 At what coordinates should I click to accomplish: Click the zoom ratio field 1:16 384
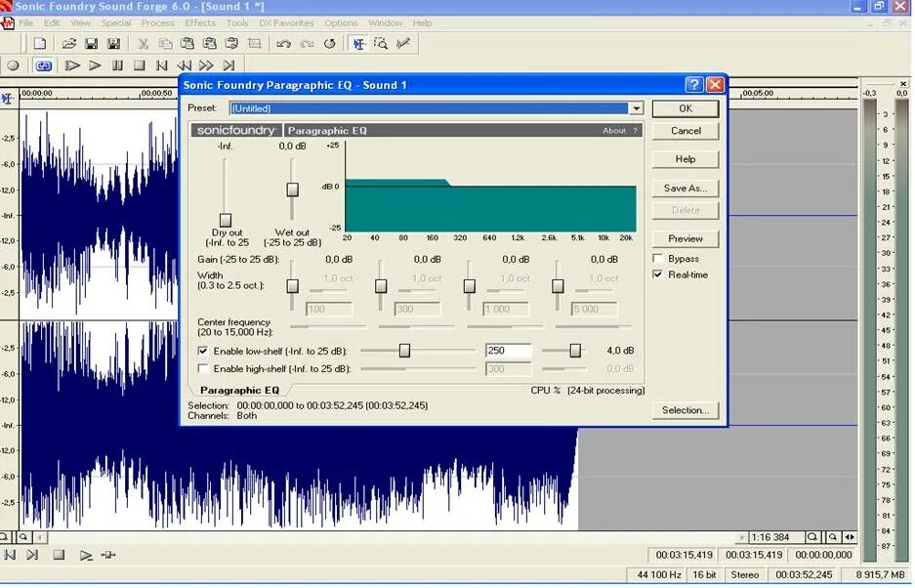click(774, 538)
